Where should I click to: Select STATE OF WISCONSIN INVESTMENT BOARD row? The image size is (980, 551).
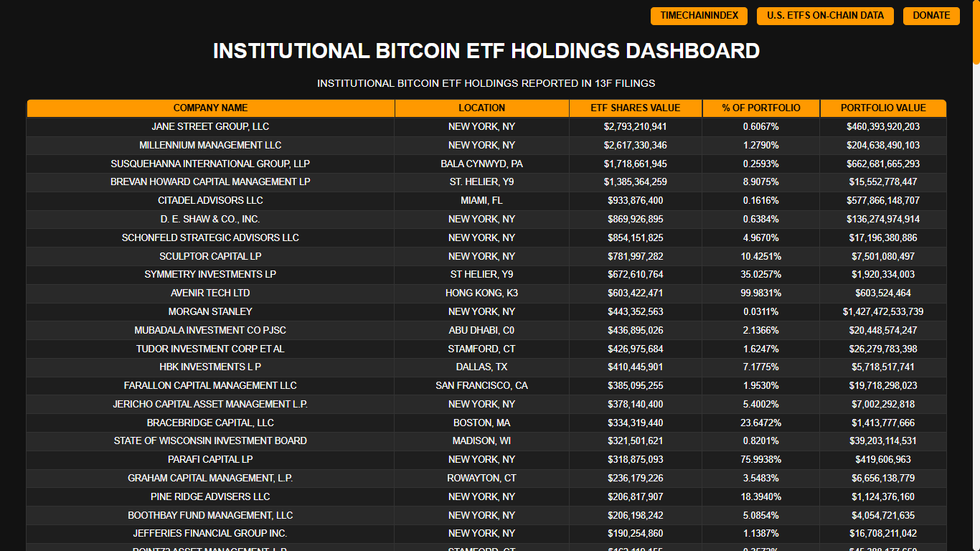(x=210, y=441)
